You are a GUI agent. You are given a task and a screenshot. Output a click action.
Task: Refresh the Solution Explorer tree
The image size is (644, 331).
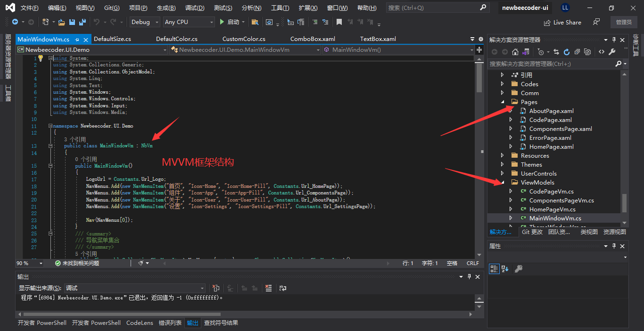pyautogui.click(x=567, y=52)
